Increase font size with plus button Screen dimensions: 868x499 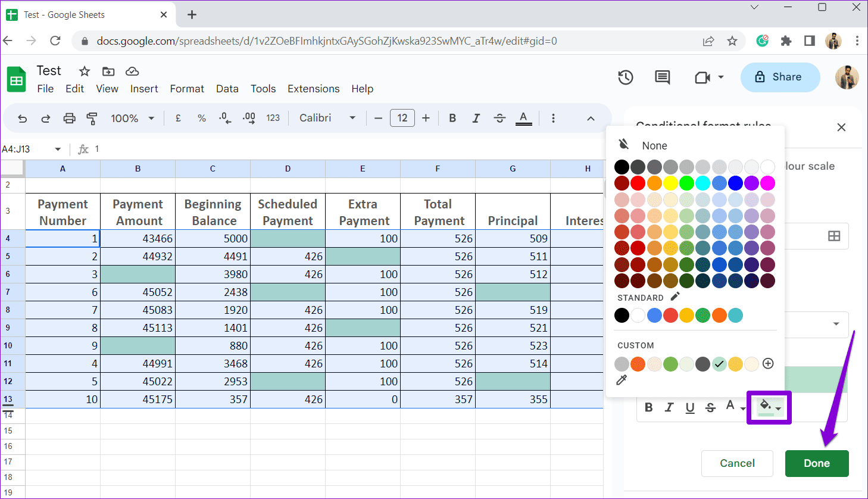click(426, 118)
